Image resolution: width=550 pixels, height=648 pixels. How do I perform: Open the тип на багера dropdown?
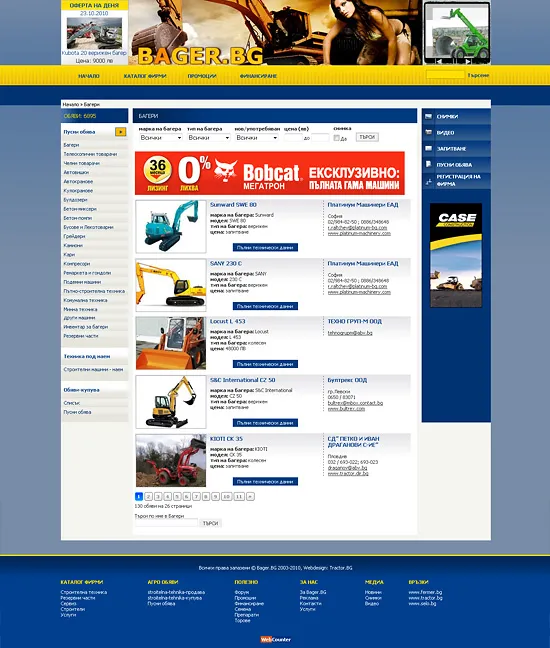209,138
